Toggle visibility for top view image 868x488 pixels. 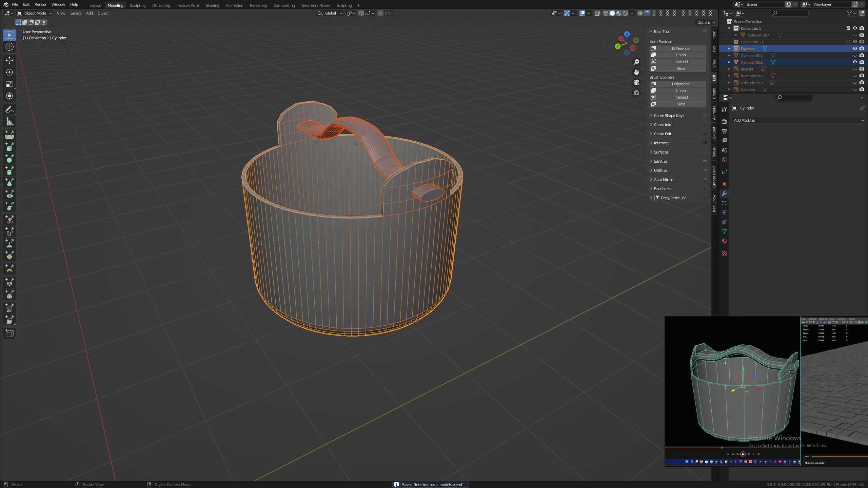coord(855,89)
